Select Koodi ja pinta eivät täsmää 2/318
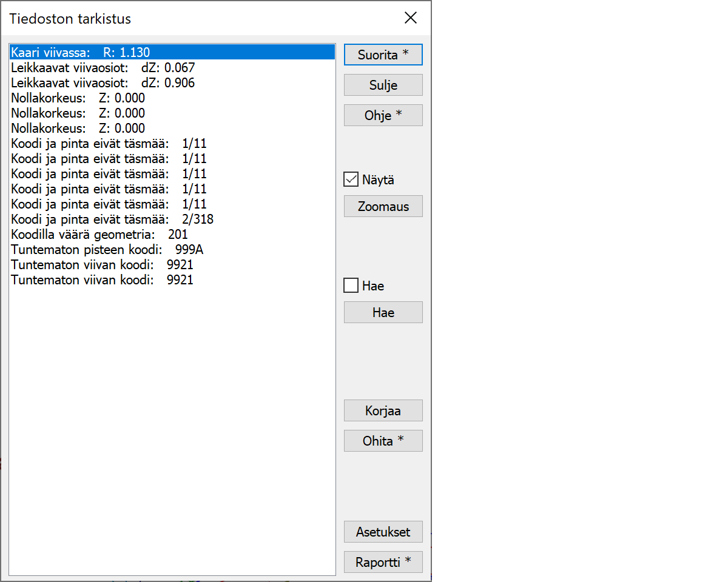Screen dimensions: 728x582 (x=112, y=219)
